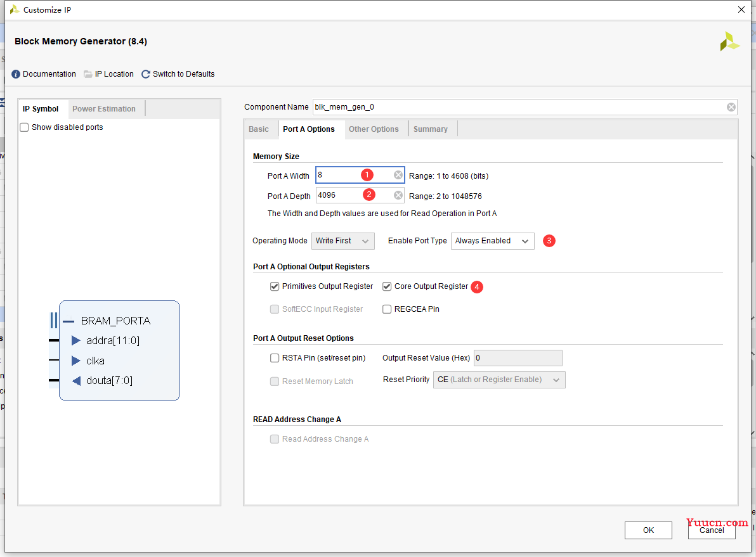Click the IP Location link
The image size is (756, 557).
coord(114,74)
